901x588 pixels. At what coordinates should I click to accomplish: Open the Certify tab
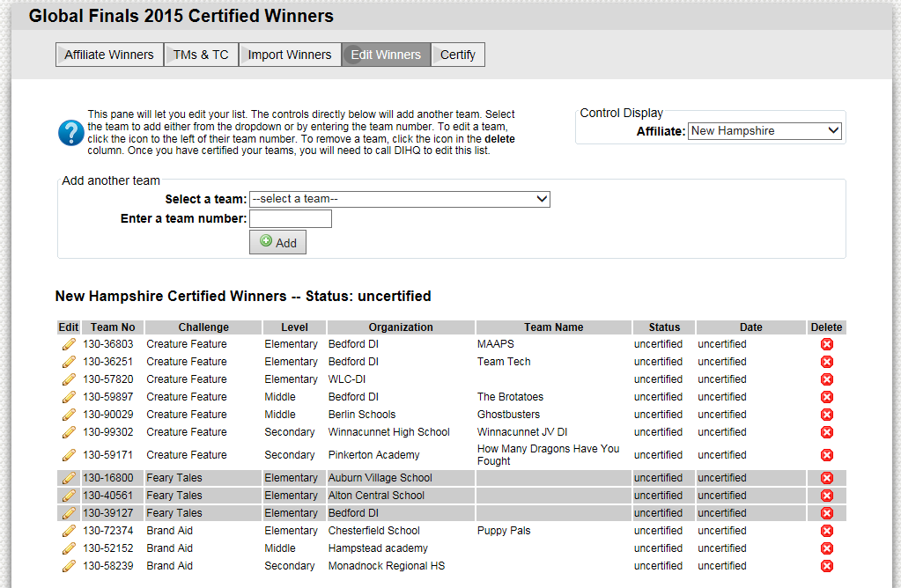click(458, 55)
